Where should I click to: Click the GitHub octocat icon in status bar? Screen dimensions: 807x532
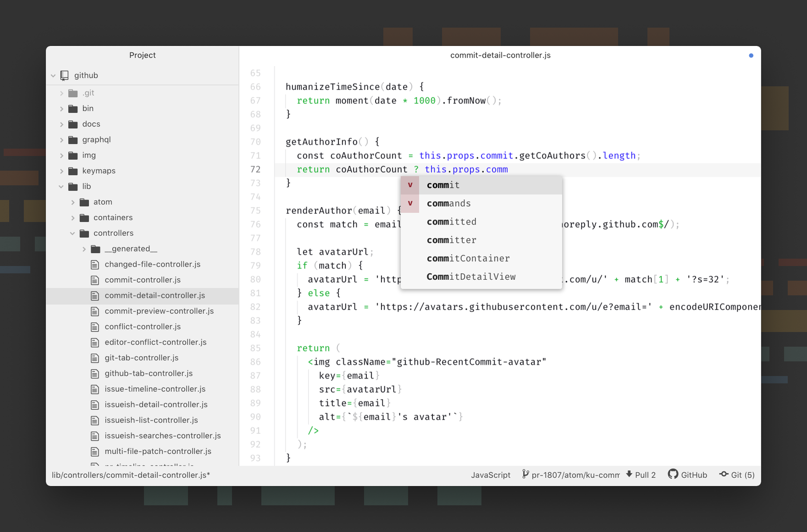coord(673,474)
